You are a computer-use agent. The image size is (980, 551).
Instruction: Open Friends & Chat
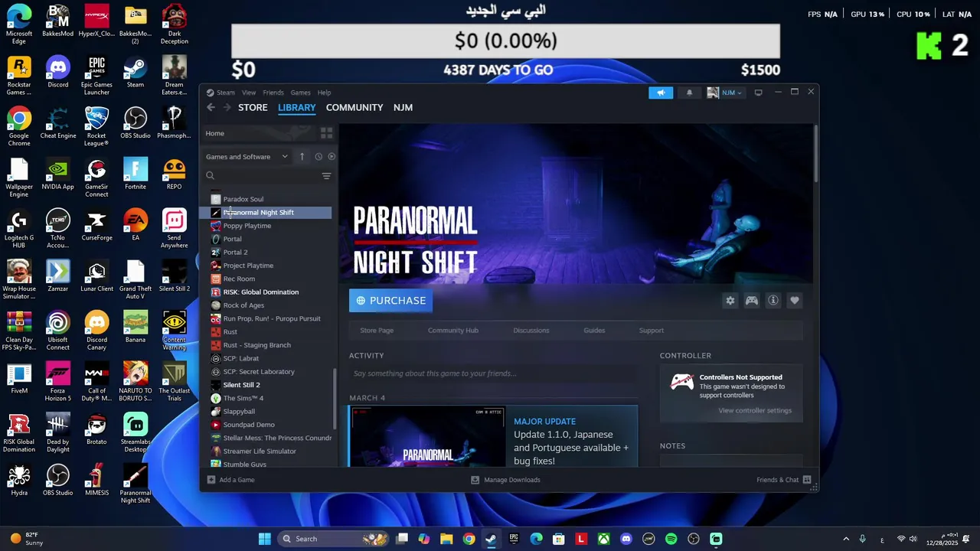tap(784, 480)
